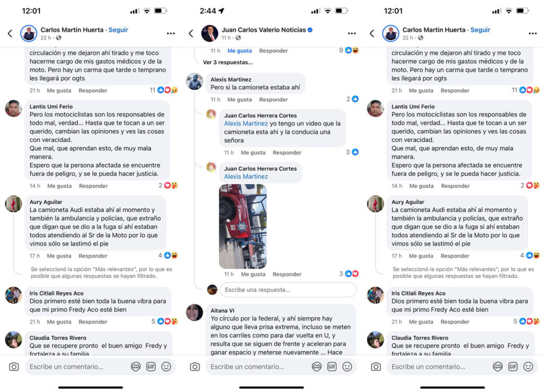The height and width of the screenshot is (392, 543).
Task: Open the avatar sticker icon in the middle comment bar
Action: [x=317, y=367]
